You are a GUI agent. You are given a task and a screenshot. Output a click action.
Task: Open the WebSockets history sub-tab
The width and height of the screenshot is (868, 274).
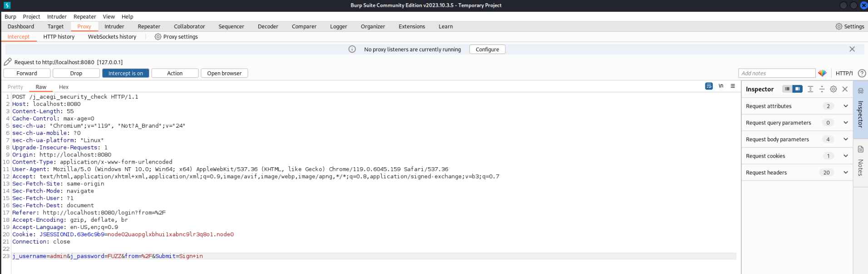point(112,37)
